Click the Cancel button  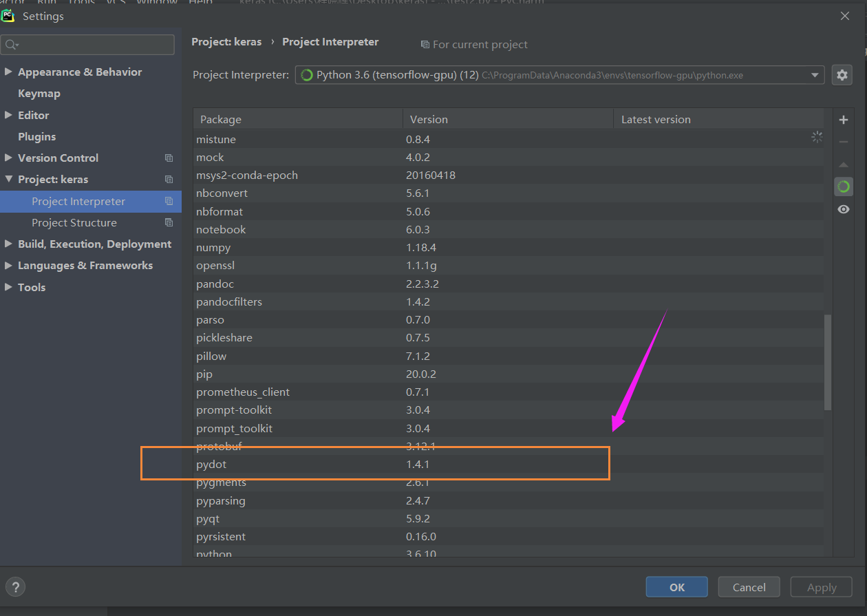coord(749,587)
